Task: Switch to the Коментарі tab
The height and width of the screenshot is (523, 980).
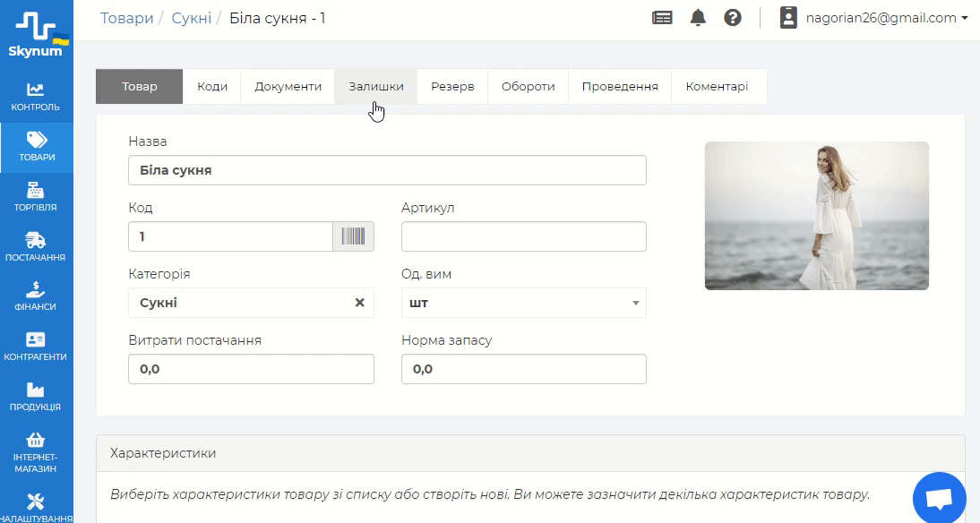Action: [717, 86]
